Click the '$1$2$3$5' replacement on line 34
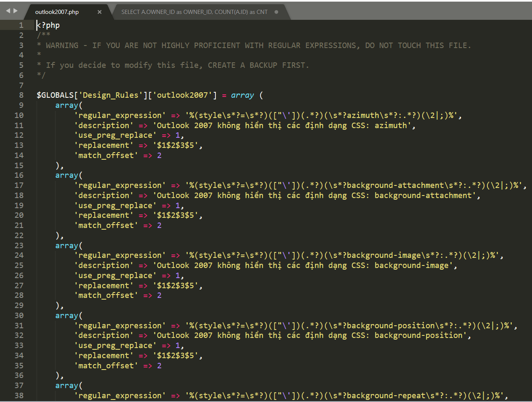 pyautogui.click(x=176, y=356)
